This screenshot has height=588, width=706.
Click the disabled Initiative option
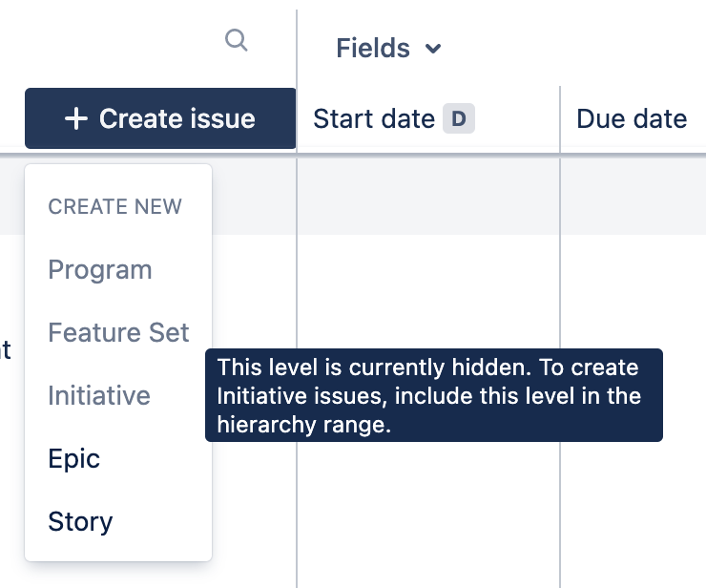[x=99, y=395]
